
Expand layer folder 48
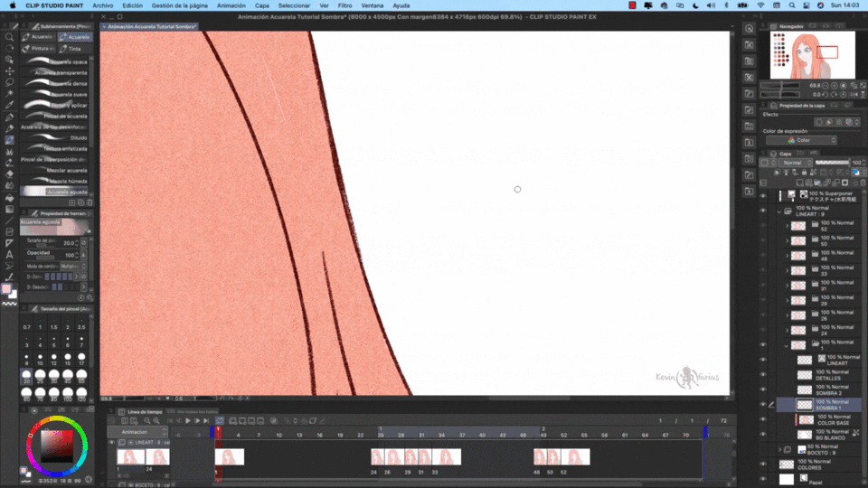coord(788,256)
